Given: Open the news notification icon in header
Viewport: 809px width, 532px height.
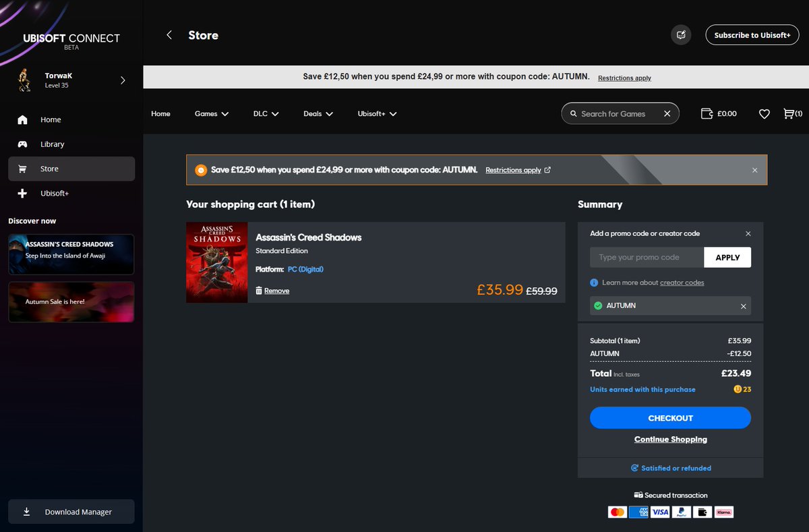Looking at the screenshot, I should pos(681,35).
